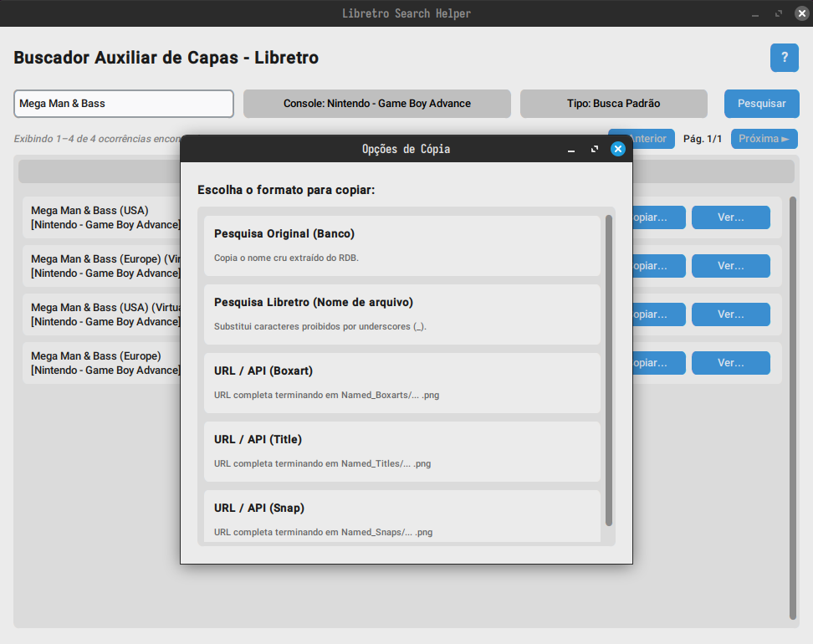Click text Substitui caracteres proibidos por underscores
Screen dimensions: 813x644
point(320,326)
